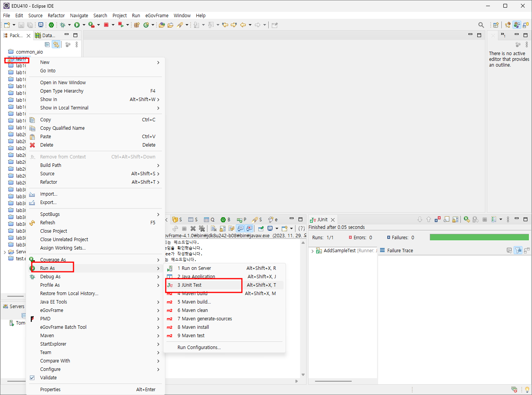
Task: Click the Open Console icon
Action: (x=284, y=229)
